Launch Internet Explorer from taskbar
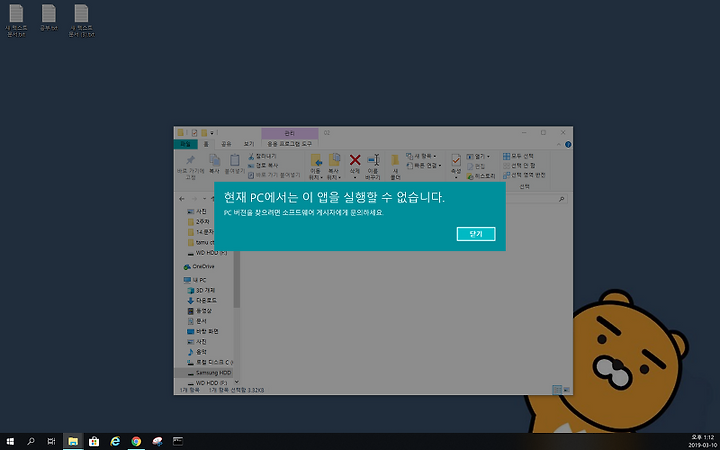Image resolution: width=720 pixels, height=450 pixels. pos(115,441)
